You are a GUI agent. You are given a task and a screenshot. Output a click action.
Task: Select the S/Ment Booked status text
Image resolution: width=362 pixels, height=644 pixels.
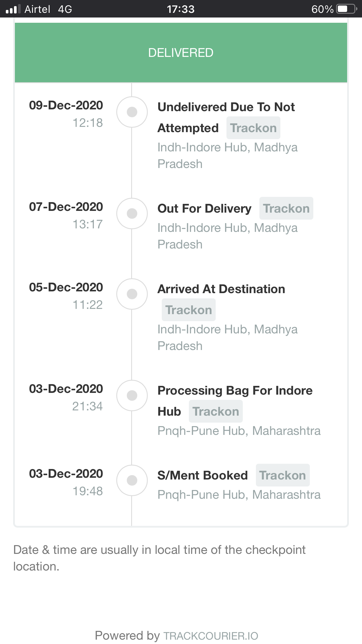[x=203, y=475]
